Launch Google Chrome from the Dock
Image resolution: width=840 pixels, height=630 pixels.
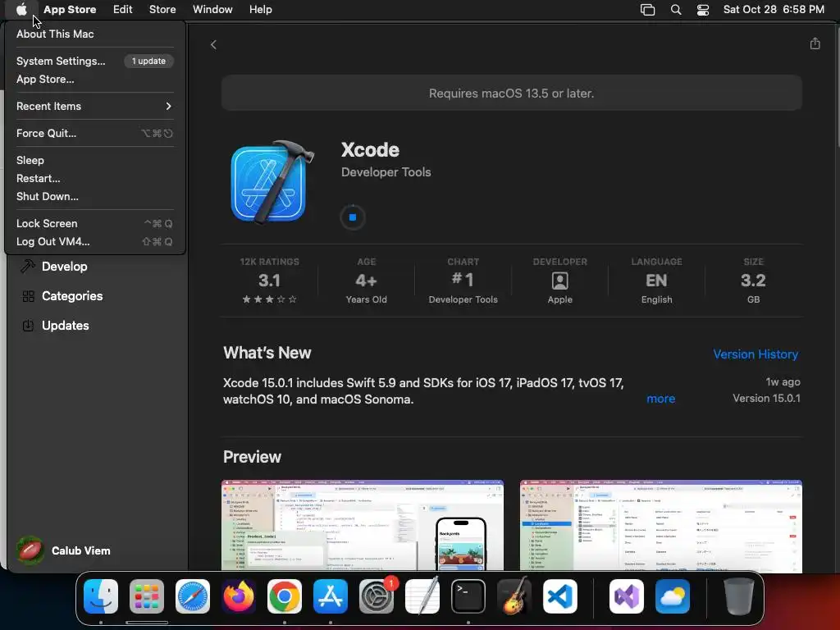click(285, 596)
